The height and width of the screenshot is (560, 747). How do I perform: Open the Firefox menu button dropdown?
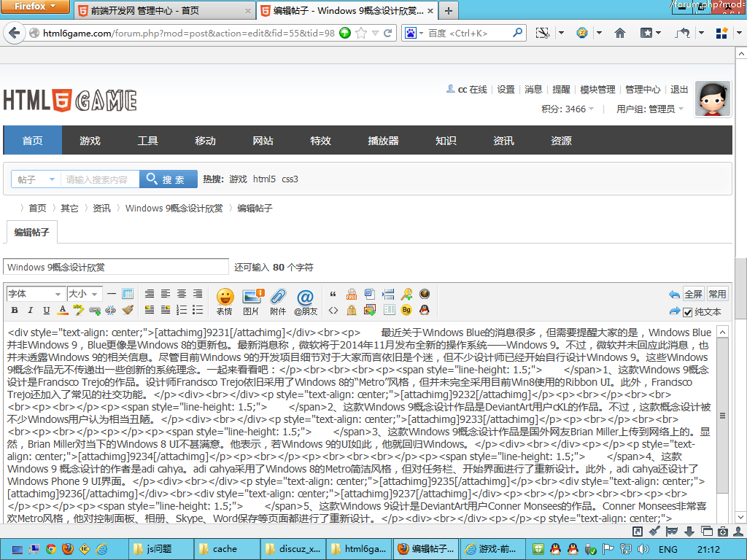coord(35,7)
